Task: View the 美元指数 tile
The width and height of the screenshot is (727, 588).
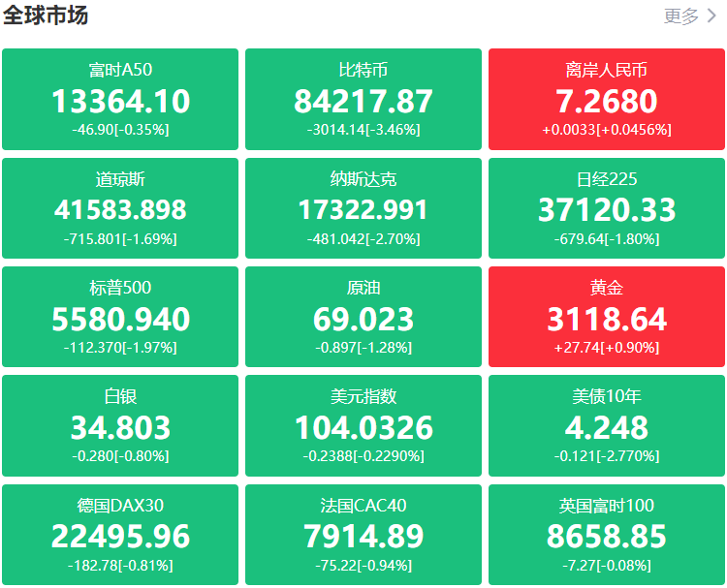Action: coord(363,424)
